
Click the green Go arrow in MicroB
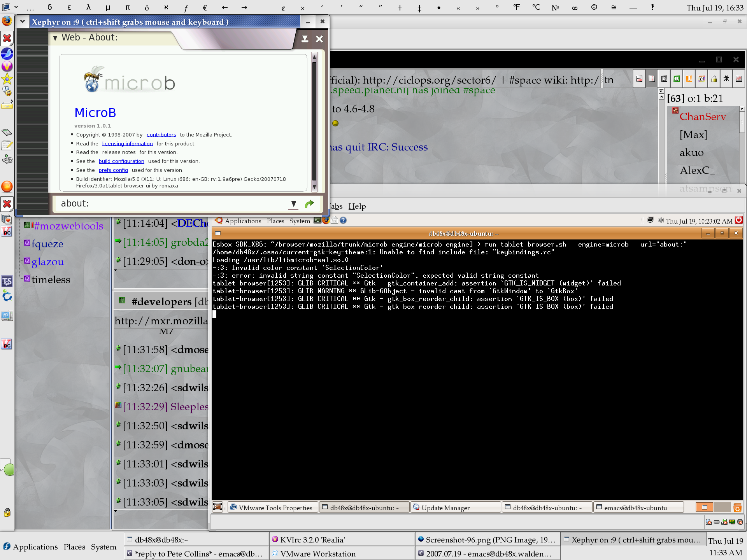[309, 203]
